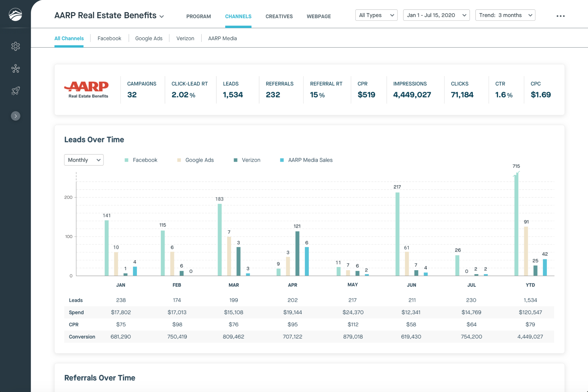Open the All Types dropdown

tap(376, 15)
